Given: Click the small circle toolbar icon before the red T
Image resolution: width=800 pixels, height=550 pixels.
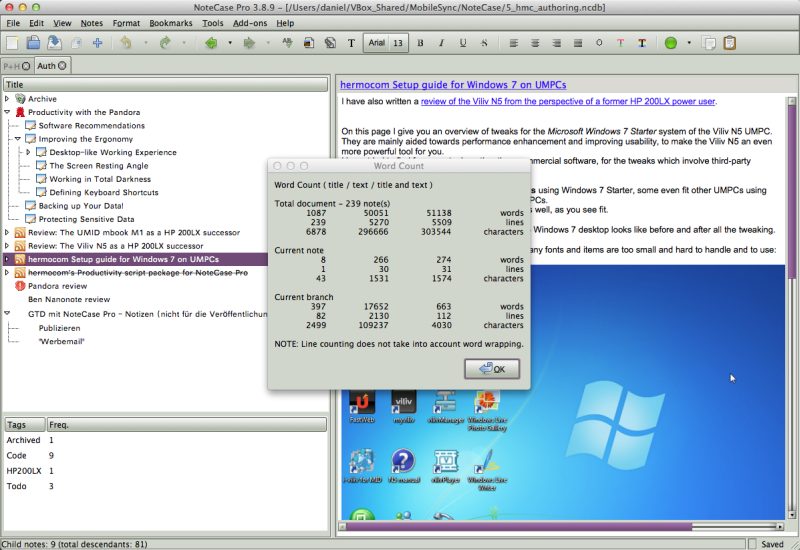Looking at the screenshot, I should pos(599,43).
